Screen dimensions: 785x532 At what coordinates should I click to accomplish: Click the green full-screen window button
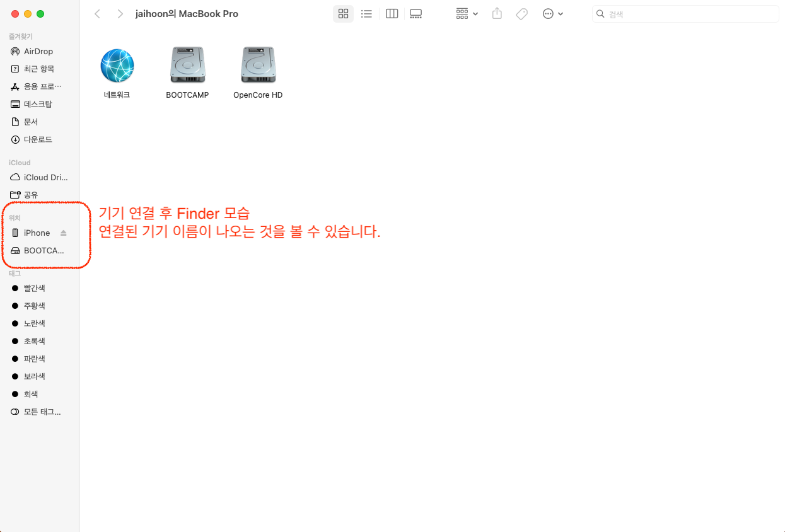tap(40, 14)
